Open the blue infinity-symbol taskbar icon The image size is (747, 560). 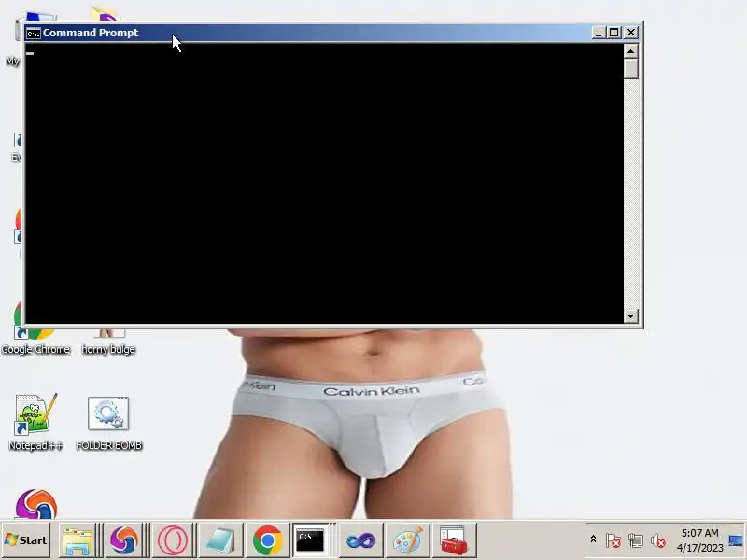[360, 540]
